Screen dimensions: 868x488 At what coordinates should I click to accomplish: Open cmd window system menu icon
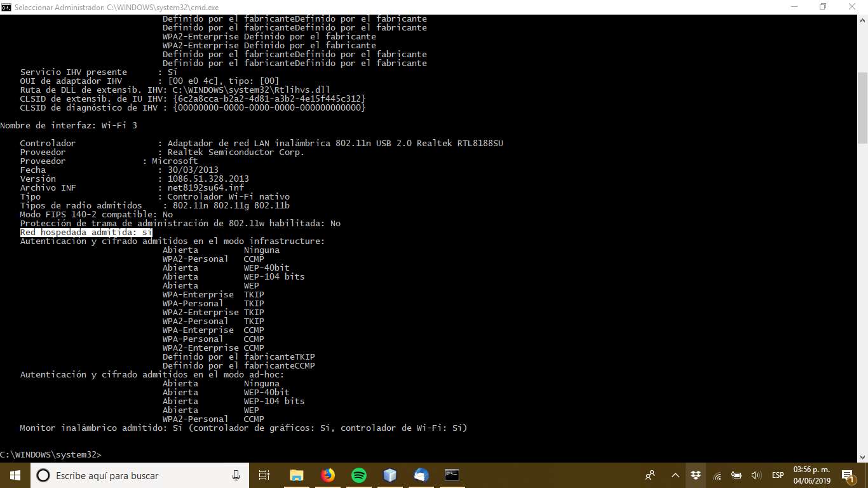pyautogui.click(x=6, y=7)
